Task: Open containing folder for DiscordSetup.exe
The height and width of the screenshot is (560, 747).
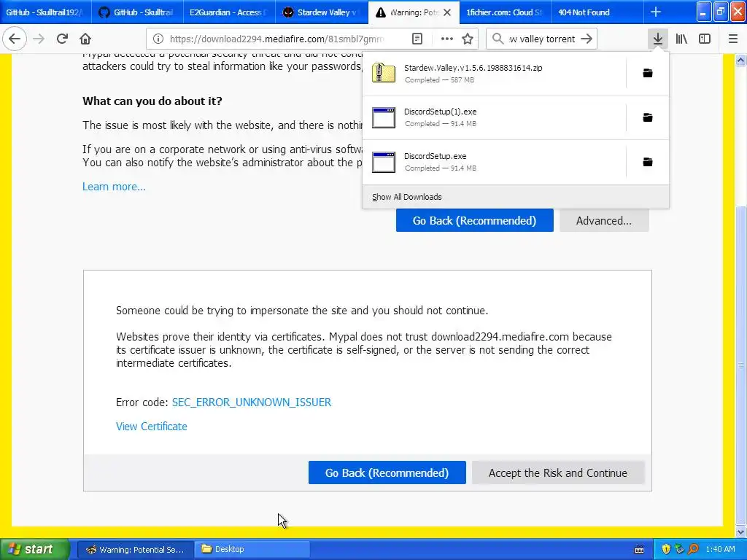Action: [x=648, y=162]
